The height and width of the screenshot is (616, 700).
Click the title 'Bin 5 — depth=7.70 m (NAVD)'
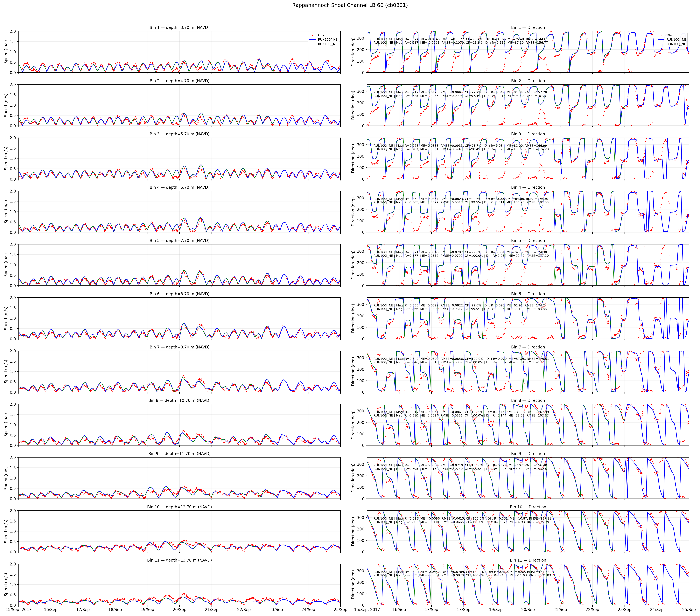coord(179,240)
